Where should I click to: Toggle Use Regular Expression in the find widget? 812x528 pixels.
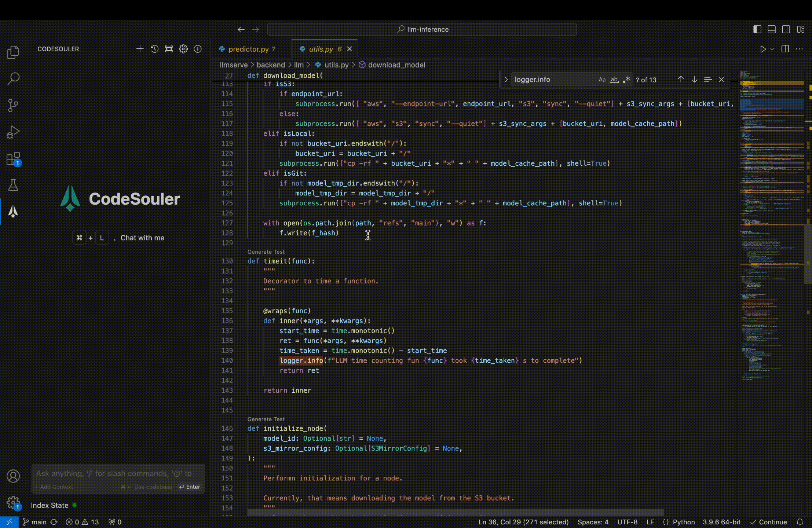coord(626,80)
